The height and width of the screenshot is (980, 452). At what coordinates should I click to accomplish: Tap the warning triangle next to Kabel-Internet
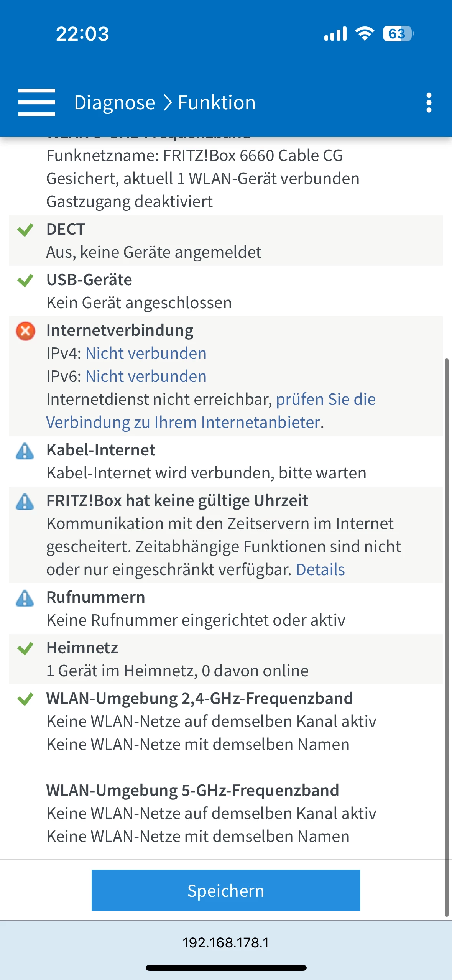25,451
